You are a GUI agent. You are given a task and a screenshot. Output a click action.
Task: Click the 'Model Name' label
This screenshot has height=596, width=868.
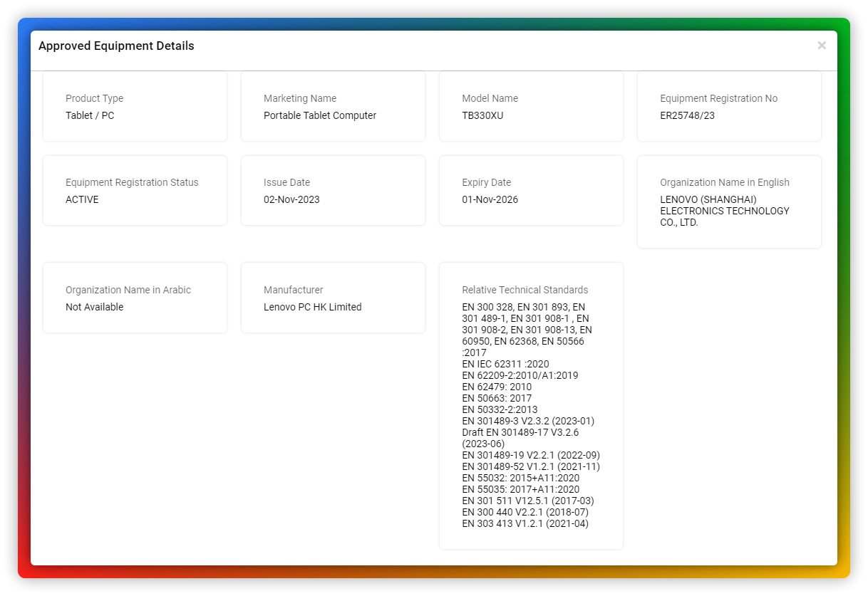click(490, 98)
